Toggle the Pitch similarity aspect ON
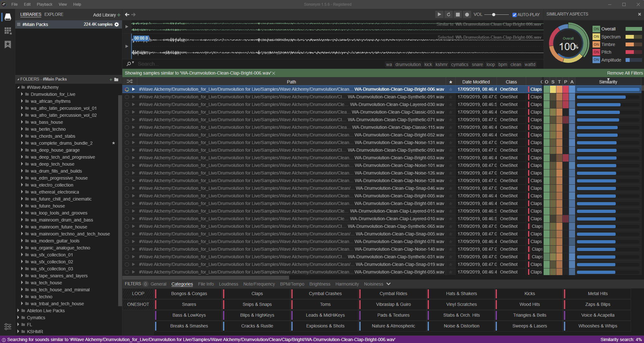Screen dimensions: 644x343 [x=596, y=52]
